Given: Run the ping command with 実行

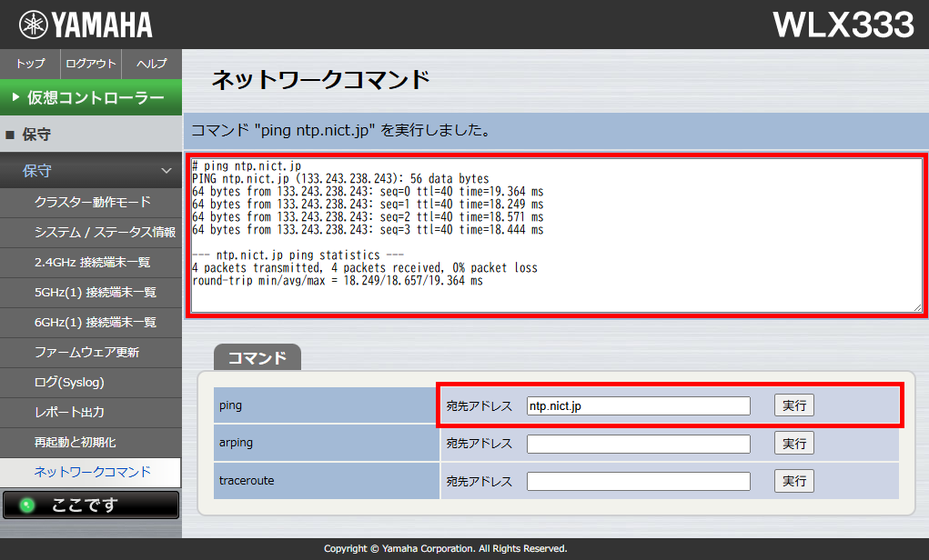Looking at the screenshot, I should tap(794, 405).
